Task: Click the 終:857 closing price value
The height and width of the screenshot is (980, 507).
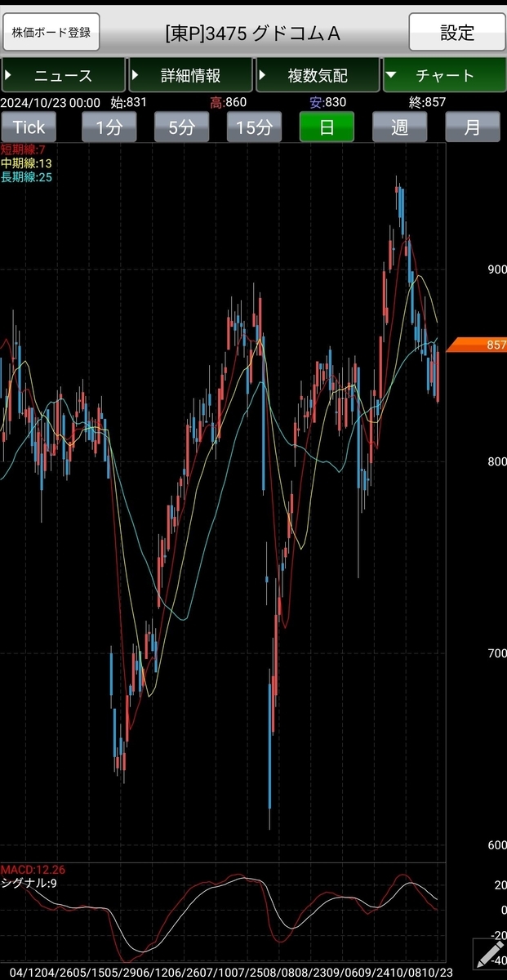Action: (428, 102)
